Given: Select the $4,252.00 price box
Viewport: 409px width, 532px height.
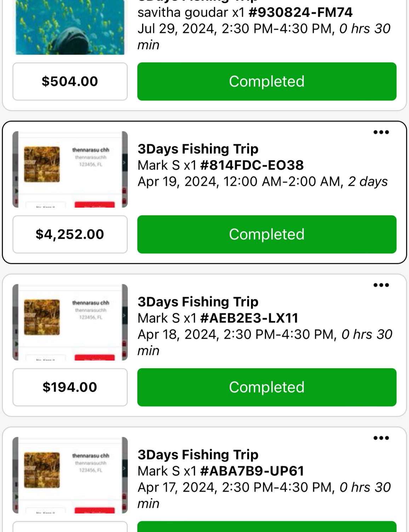Looking at the screenshot, I should [70, 234].
